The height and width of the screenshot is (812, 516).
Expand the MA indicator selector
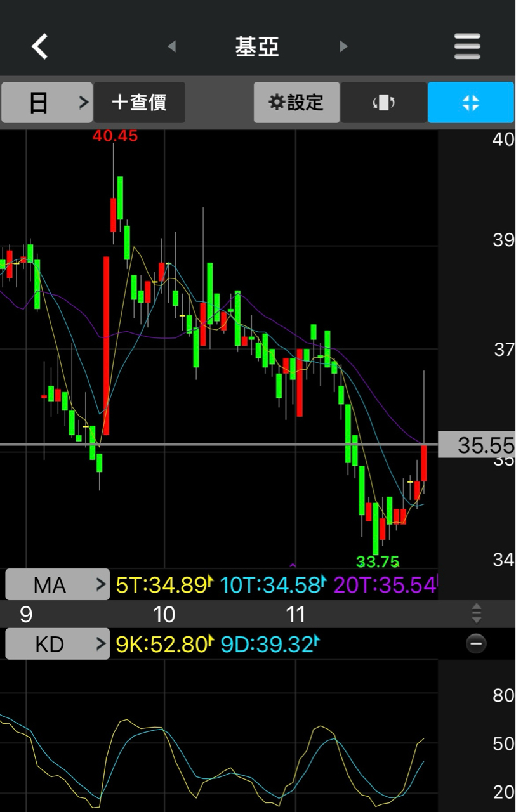tap(57, 584)
